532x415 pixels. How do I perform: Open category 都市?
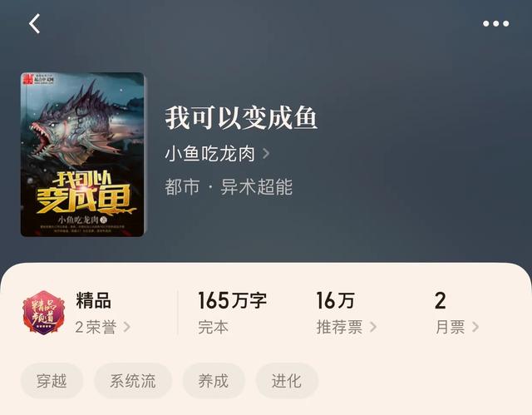pos(182,187)
